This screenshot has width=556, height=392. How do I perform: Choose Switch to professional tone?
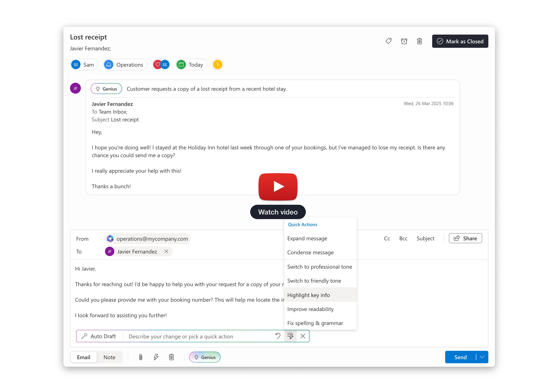click(319, 267)
